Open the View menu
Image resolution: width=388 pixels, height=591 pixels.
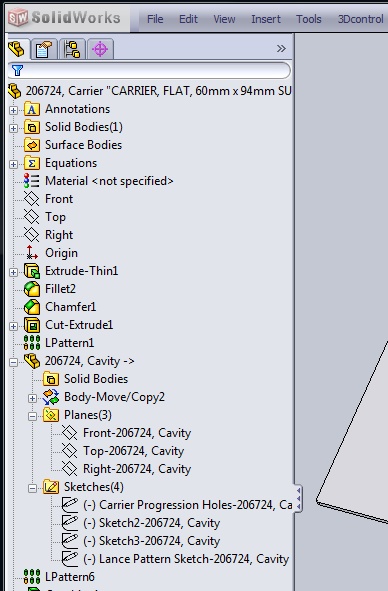[224, 19]
